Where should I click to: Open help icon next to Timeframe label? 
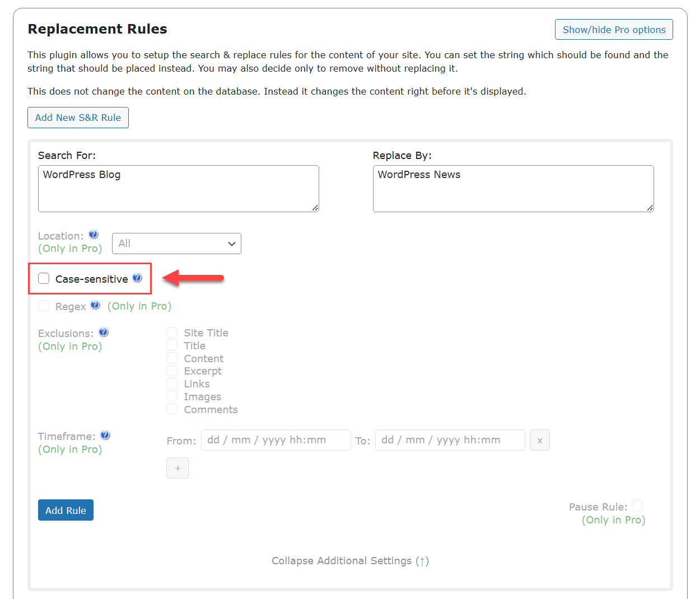click(105, 435)
